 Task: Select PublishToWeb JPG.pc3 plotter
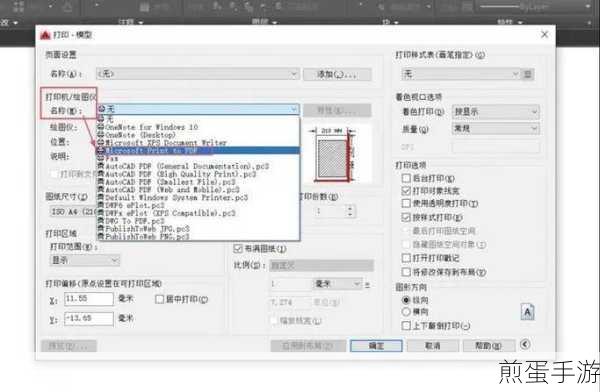[x=197, y=229]
